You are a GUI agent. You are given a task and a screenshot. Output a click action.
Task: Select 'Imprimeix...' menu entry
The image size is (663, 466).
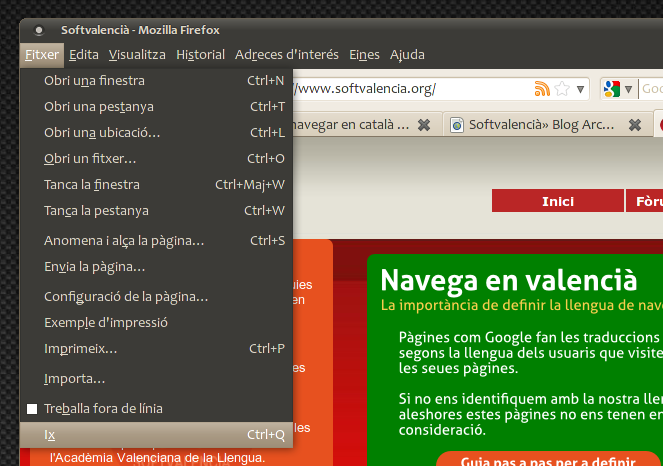point(156,349)
